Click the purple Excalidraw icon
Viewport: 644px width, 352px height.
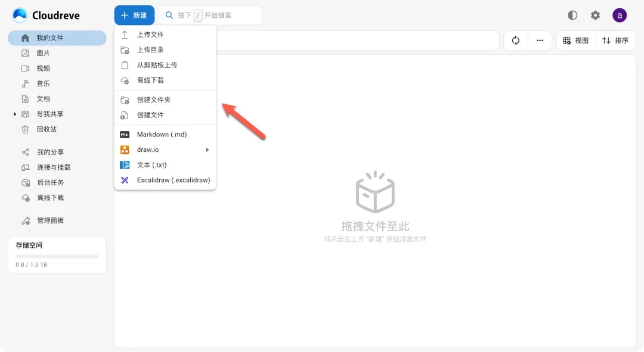point(125,180)
